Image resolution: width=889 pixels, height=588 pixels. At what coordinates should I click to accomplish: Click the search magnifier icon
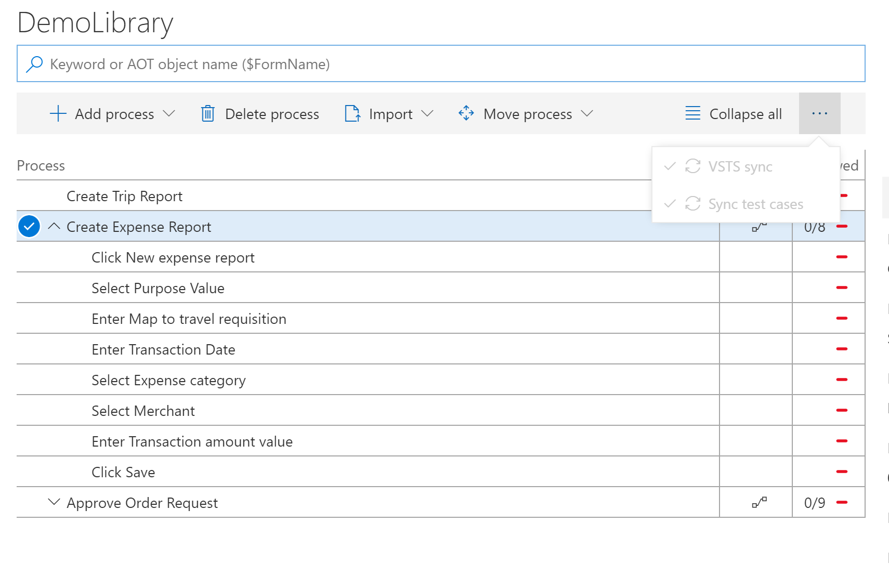pyautogui.click(x=34, y=64)
